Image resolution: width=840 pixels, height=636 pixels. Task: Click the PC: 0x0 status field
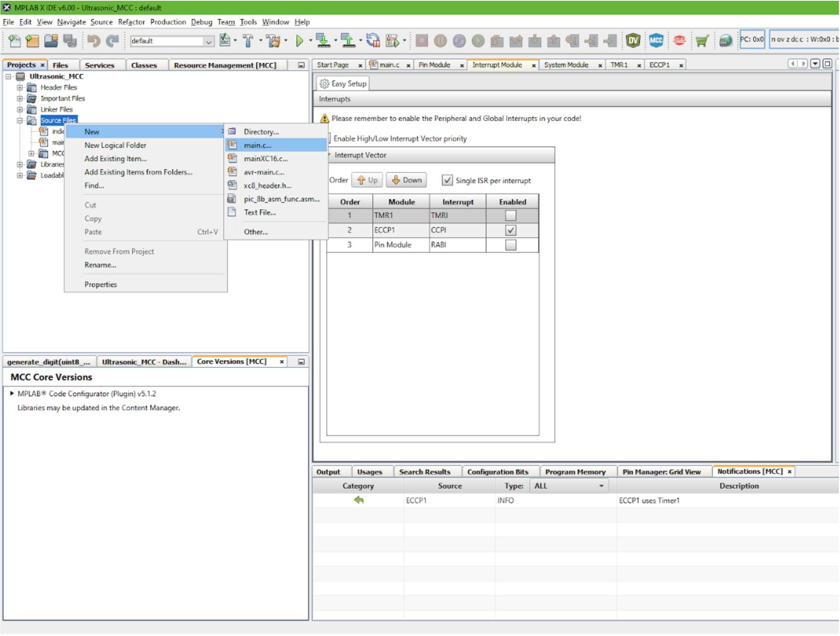(x=752, y=40)
